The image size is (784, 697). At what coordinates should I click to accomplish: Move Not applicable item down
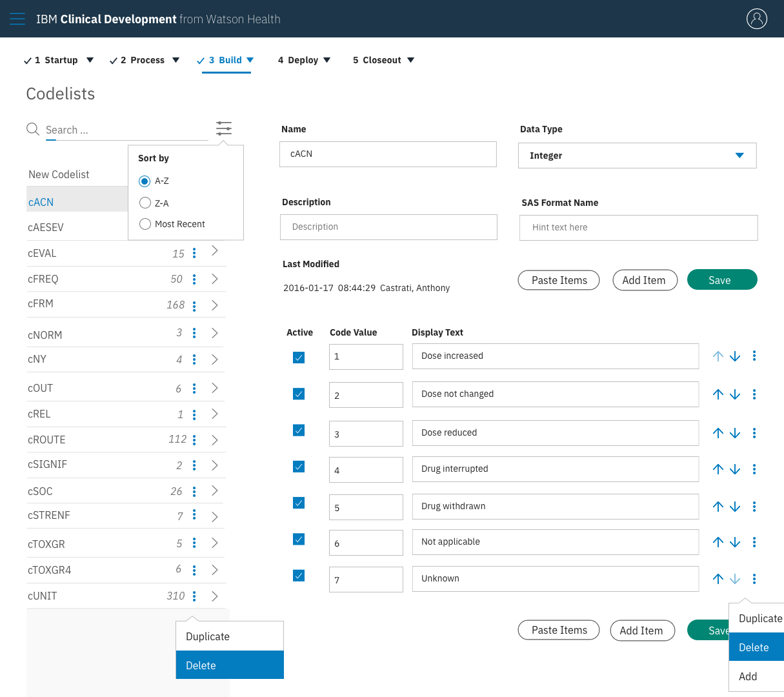pos(735,542)
